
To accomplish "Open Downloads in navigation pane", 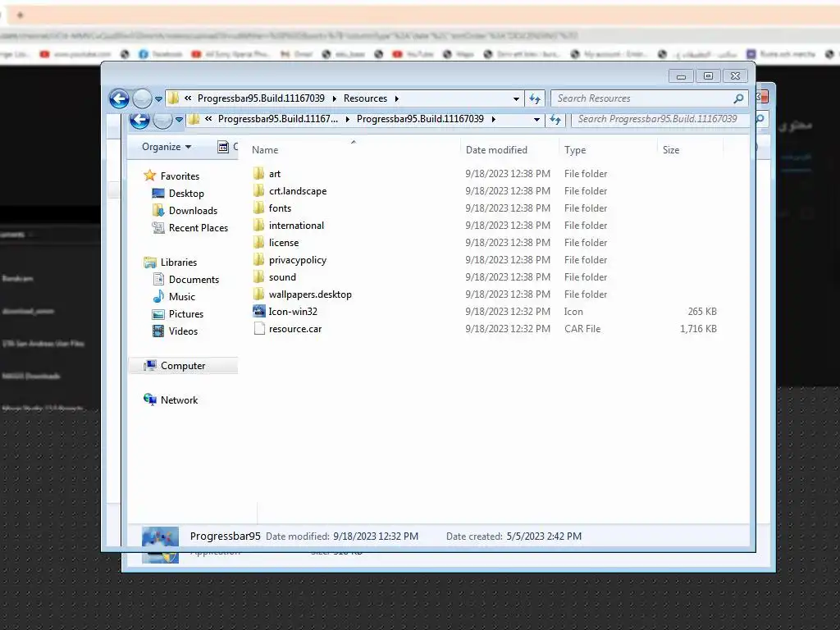I will tap(193, 211).
